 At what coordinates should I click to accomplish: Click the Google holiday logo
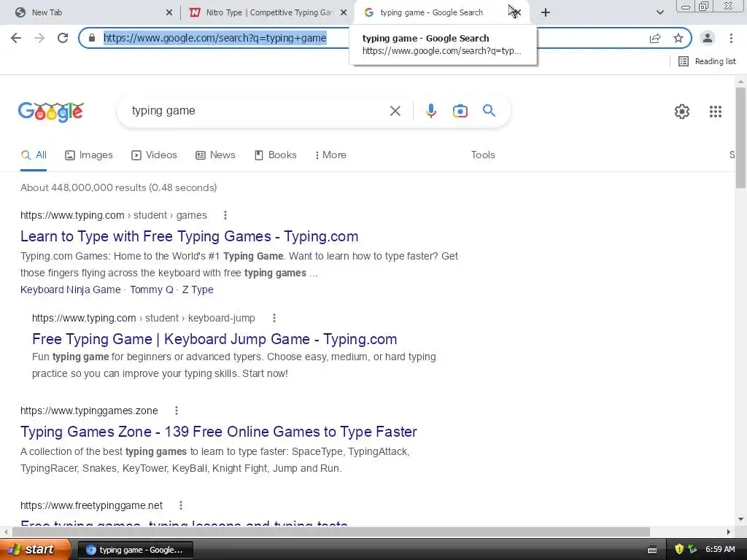click(x=51, y=112)
